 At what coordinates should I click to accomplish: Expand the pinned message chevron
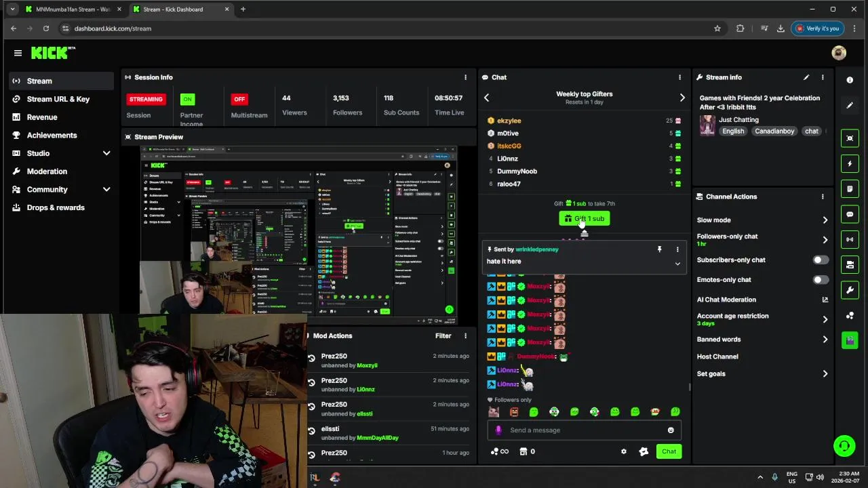pyautogui.click(x=677, y=264)
